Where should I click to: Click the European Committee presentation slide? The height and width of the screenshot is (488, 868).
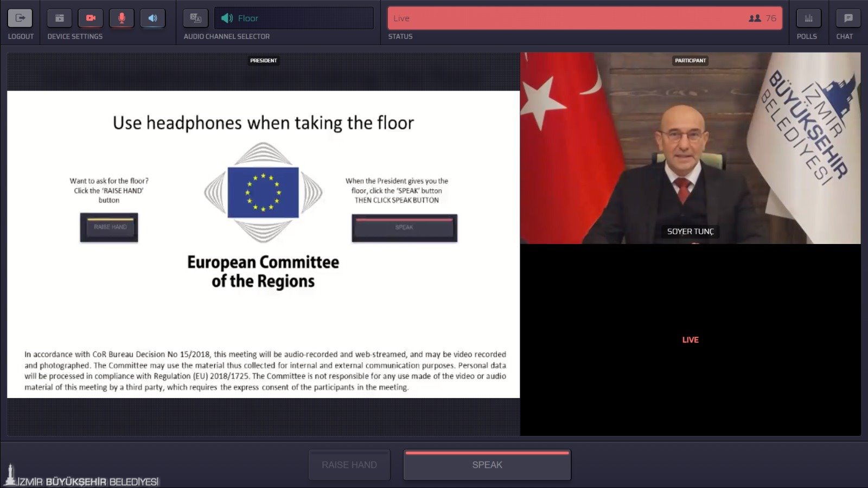pyautogui.click(x=263, y=244)
